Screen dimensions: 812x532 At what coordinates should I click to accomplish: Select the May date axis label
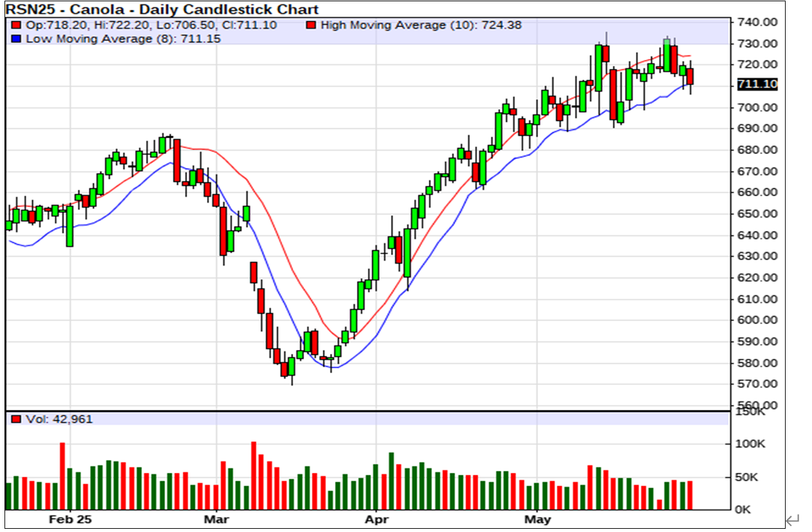537,519
